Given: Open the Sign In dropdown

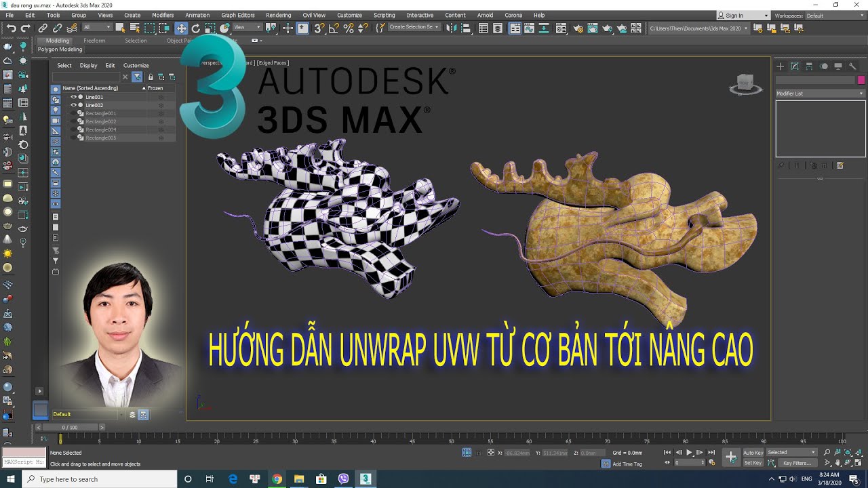Looking at the screenshot, I should pos(743,16).
